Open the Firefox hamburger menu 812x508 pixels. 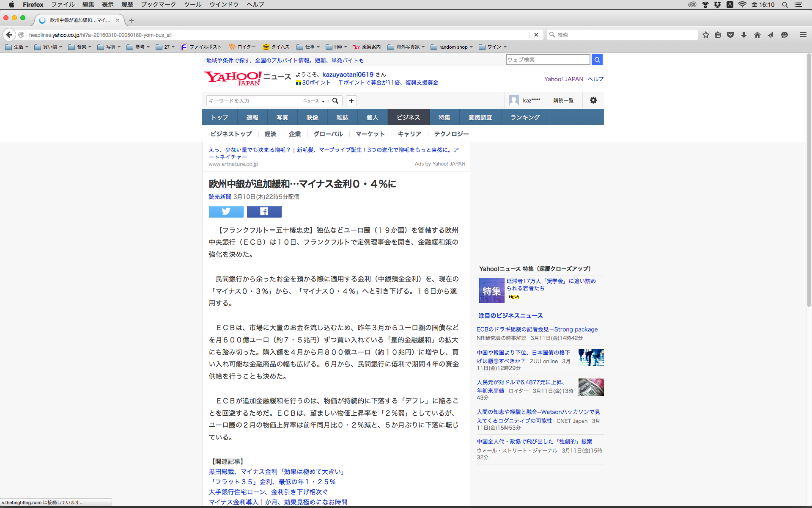pos(803,35)
